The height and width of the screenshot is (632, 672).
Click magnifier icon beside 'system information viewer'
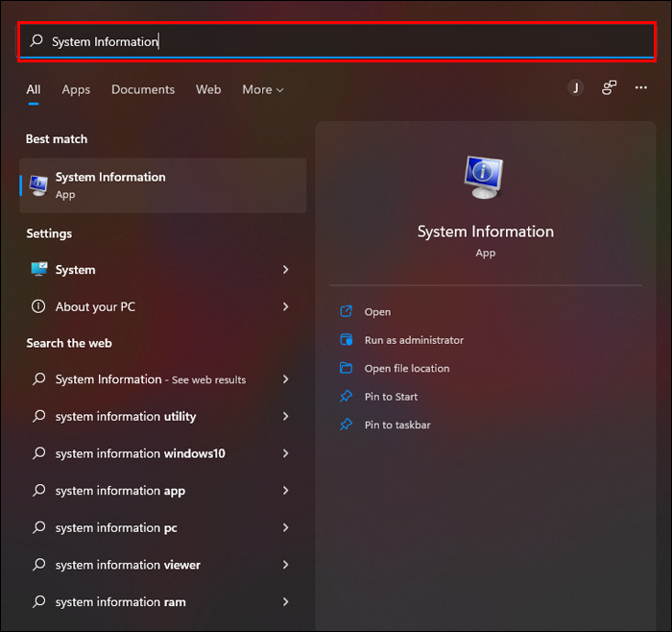coord(39,564)
